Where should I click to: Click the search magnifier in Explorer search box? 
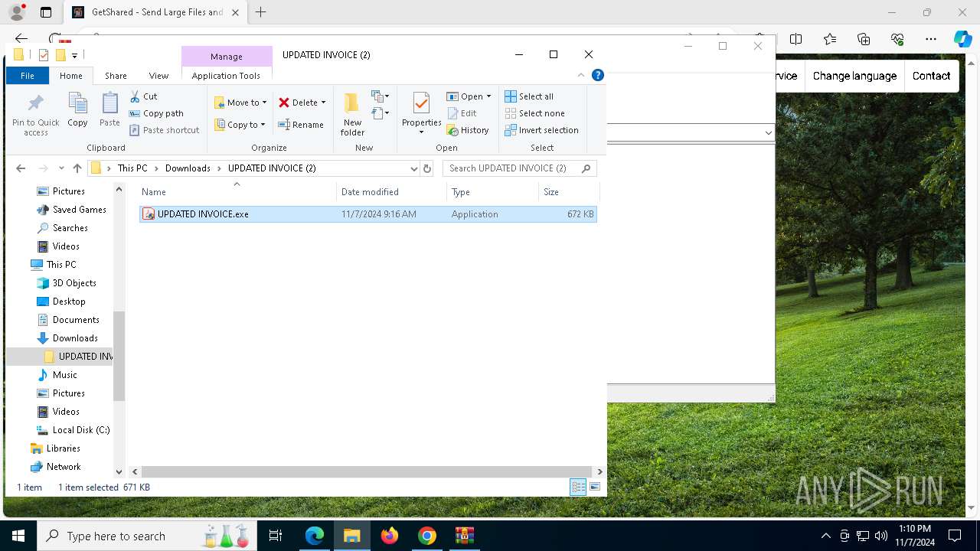pyautogui.click(x=586, y=168)
